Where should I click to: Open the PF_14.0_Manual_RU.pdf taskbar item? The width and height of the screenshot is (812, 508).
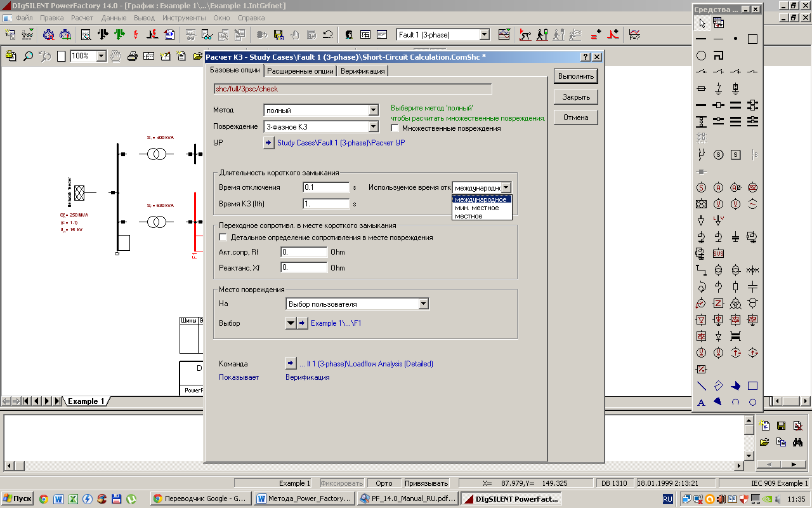click(x=407, y=499)
